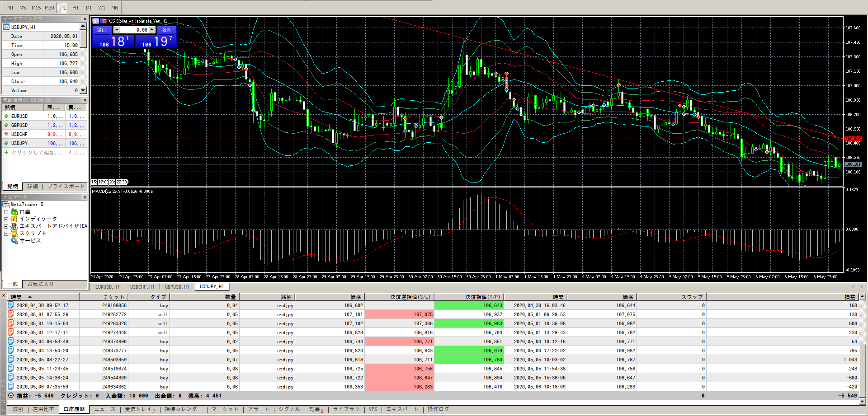Click the lot volume input field 0.06
Image resolution: width=868 pixels, height=416 pixels.
134,30
